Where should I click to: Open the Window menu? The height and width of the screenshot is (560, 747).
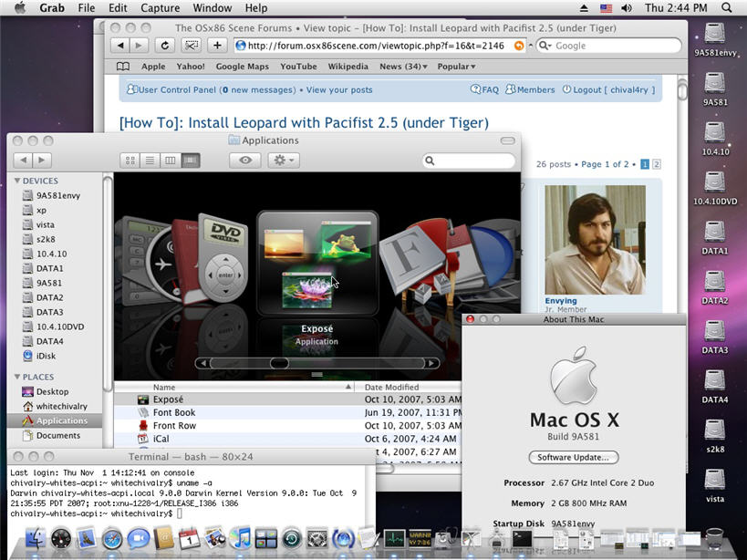[x=212, y=8]
